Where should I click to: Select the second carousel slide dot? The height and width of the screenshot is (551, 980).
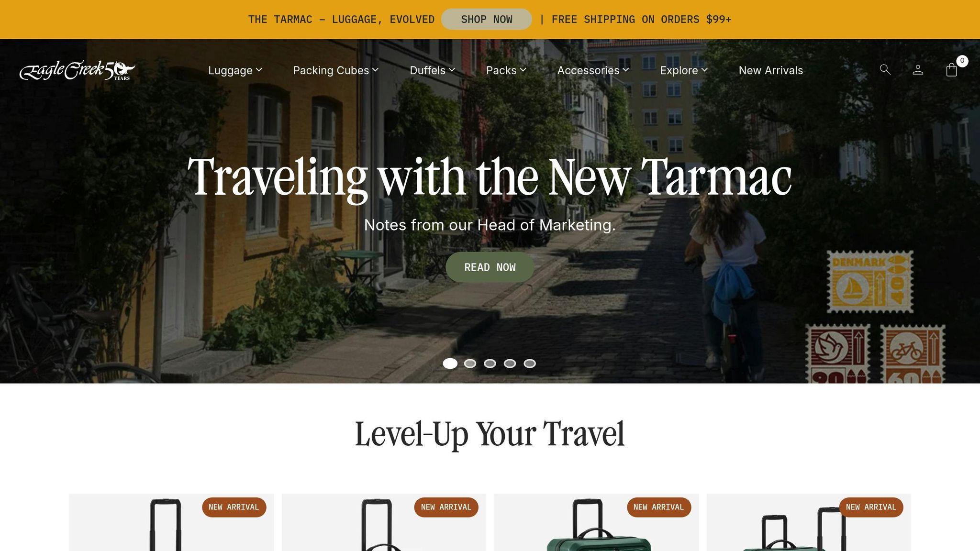pyautogui.click(x=470, y=364)
